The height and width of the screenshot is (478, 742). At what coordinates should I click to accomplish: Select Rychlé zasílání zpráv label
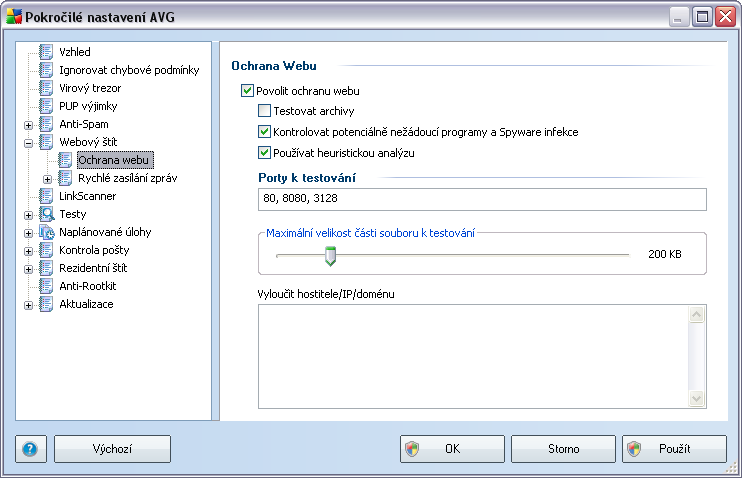coord(128,178)
